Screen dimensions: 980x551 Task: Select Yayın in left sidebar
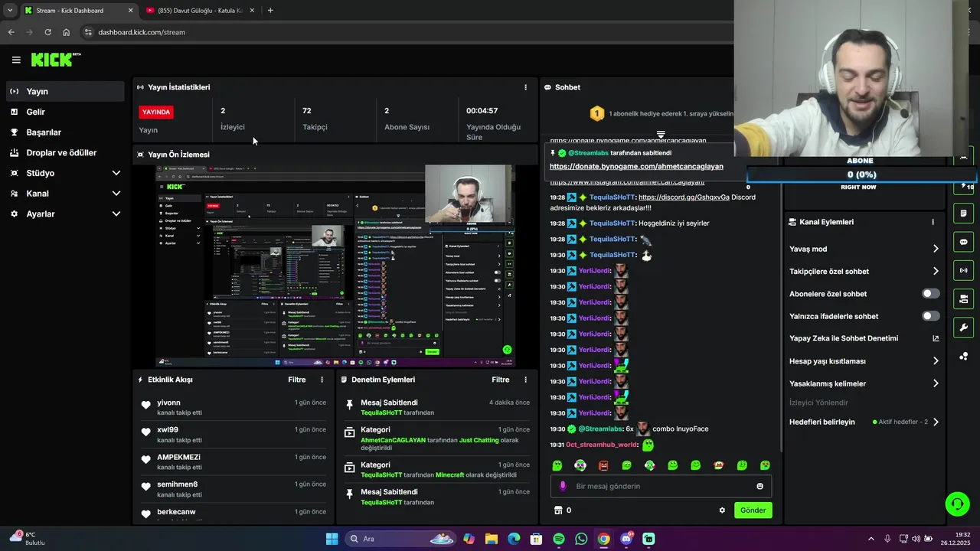click(65, 91)
